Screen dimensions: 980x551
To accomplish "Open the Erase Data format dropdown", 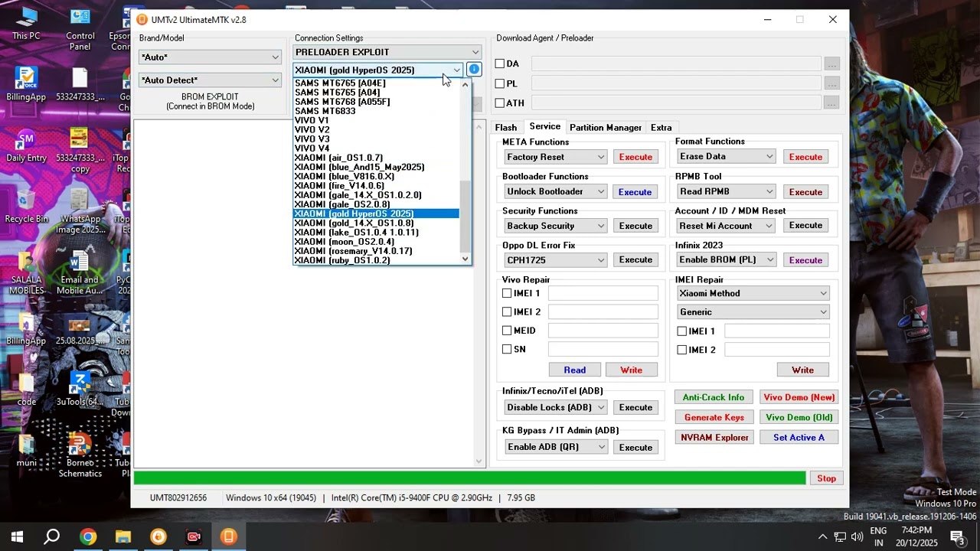I will [x=726, y=157].
